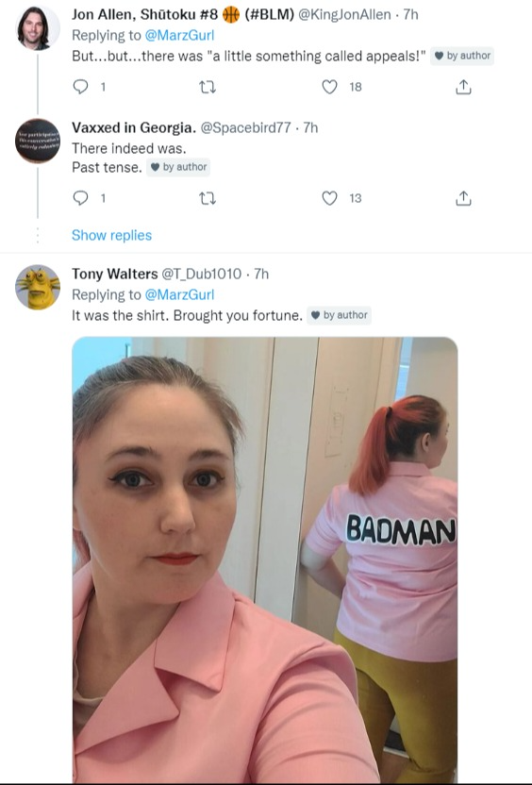Expand thread with Show replies

click(x=111, y=235)
